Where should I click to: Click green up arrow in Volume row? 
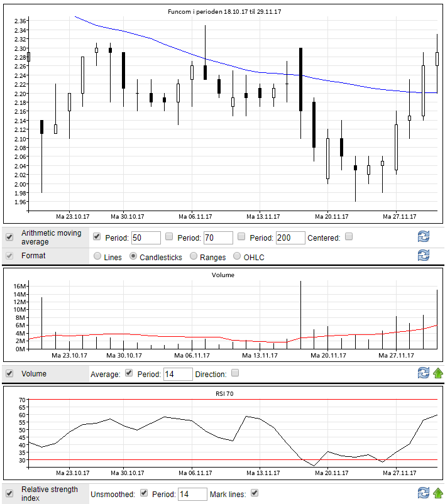[438, 373]
